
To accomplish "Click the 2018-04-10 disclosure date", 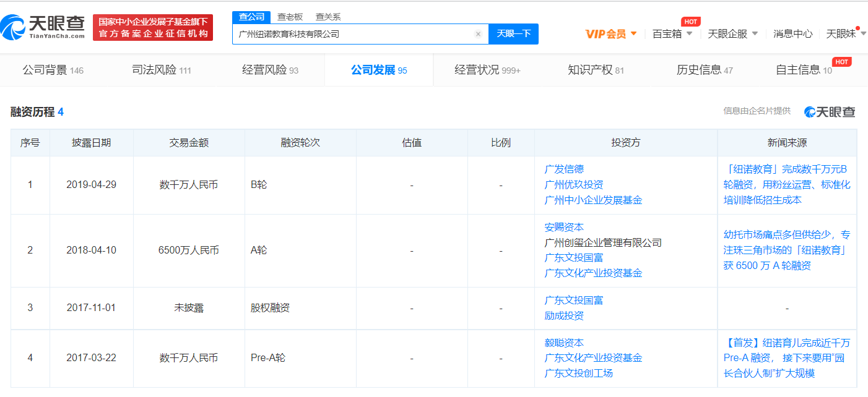I will 91,250.
